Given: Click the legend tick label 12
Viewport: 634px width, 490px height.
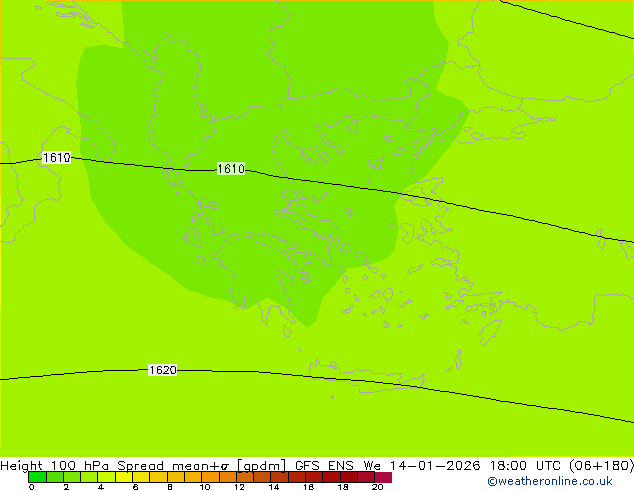Looking at the screenshot, I should [239, 487].
